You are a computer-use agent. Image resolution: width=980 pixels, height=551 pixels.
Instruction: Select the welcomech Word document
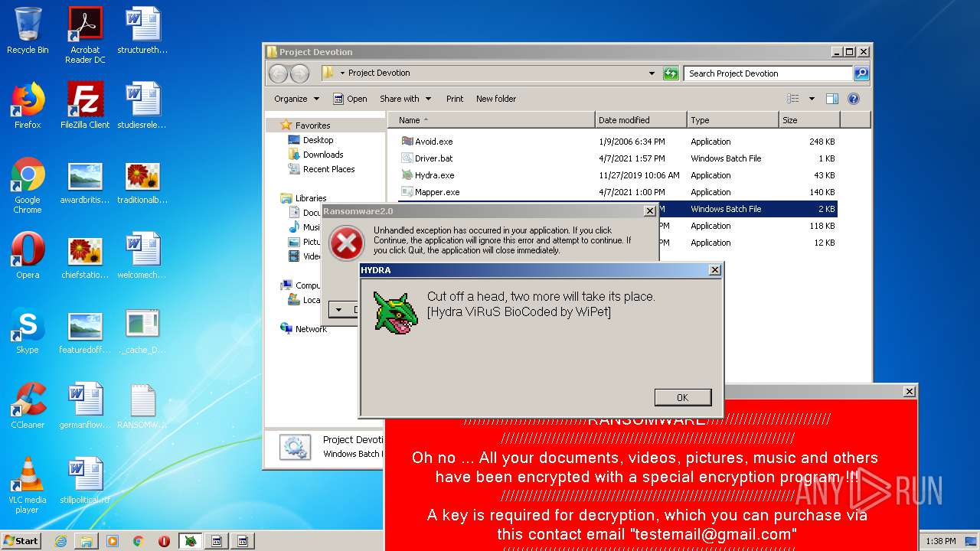[x=142, y=256]
